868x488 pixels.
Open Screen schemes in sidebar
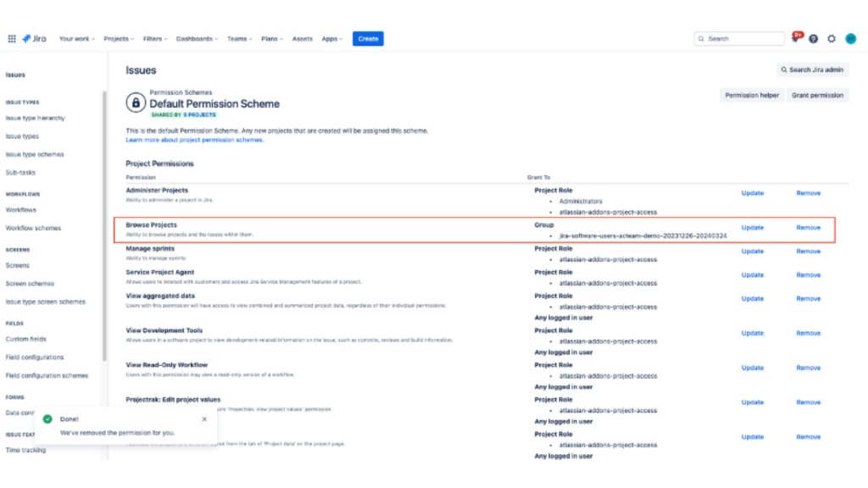coord(30,284)
